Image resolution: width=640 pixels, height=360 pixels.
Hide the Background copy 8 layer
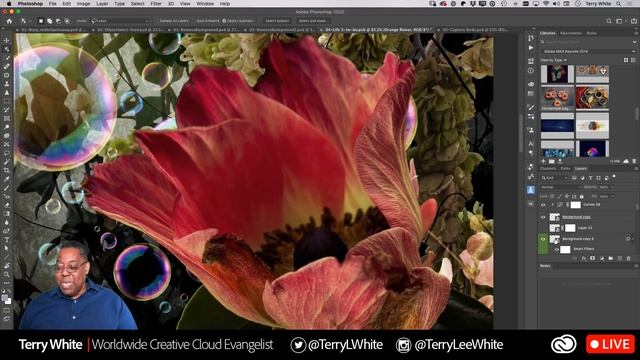[x=543, y=239]
